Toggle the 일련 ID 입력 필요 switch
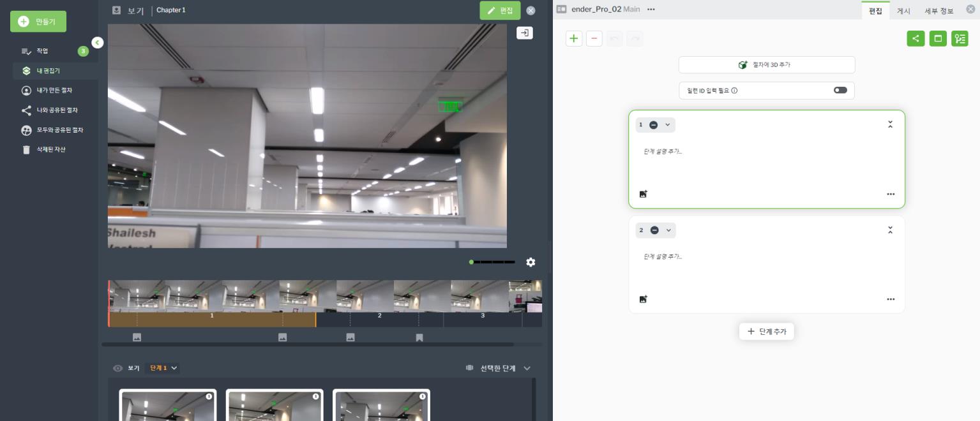Image resolution: width=980 pixels, height=421 pixels. [x=840, y=90]
